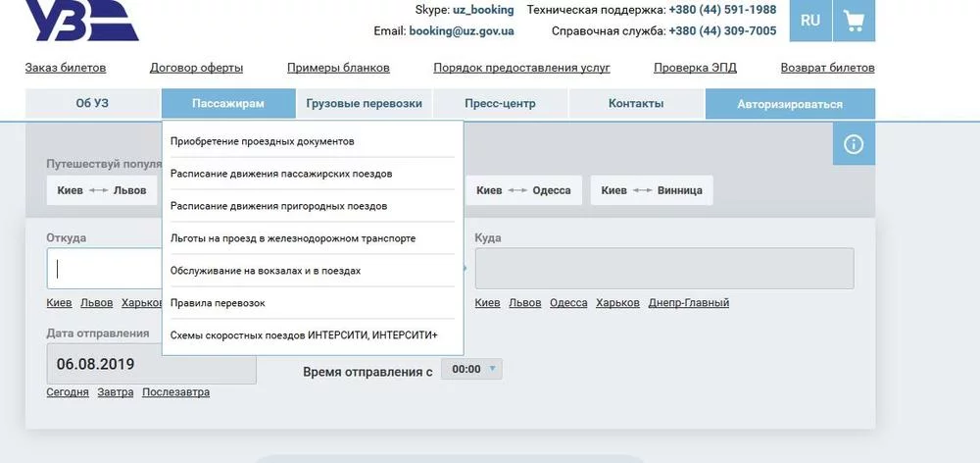The image size is (980, 463).
Task: Open the Пресс-центр tab
Action: (500, 104)
